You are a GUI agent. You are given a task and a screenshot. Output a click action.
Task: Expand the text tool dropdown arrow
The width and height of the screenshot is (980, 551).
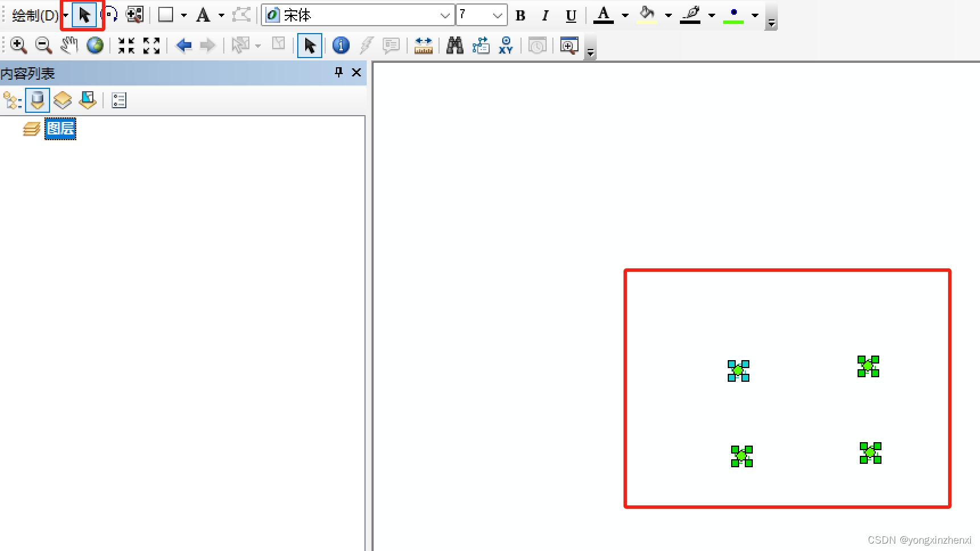click(x=222, y=15)
